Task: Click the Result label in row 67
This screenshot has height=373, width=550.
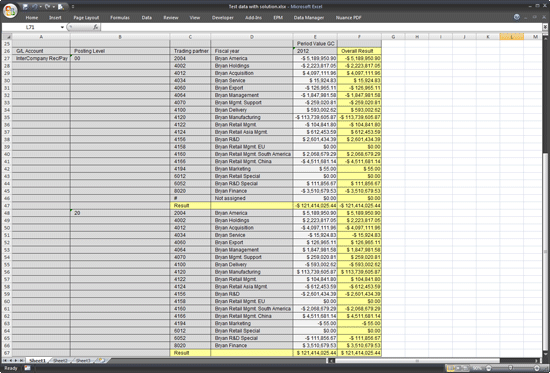Action: 190,353
